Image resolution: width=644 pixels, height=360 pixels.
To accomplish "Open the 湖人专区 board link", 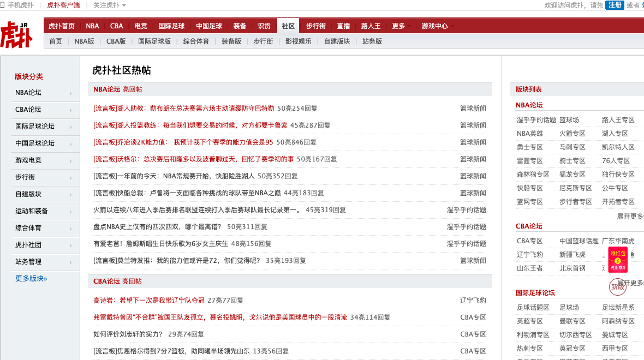I will pos(615,134).
